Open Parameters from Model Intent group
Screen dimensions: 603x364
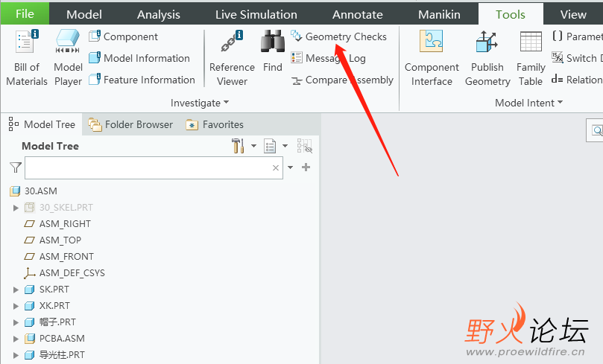coord(577,36)
